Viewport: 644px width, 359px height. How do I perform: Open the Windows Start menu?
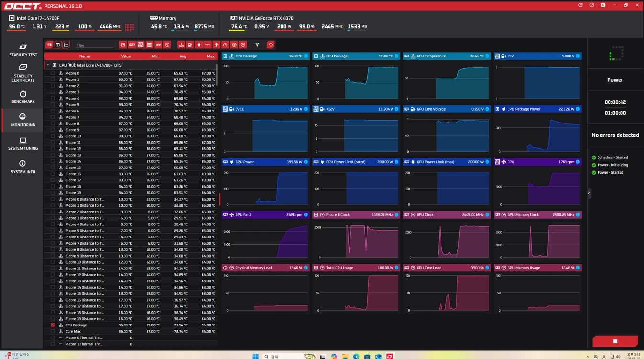[x=255, y=356]
